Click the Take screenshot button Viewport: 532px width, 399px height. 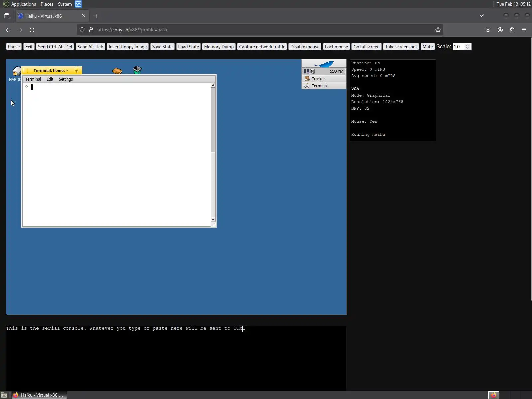pyautogui.click(x=401, y=47)
